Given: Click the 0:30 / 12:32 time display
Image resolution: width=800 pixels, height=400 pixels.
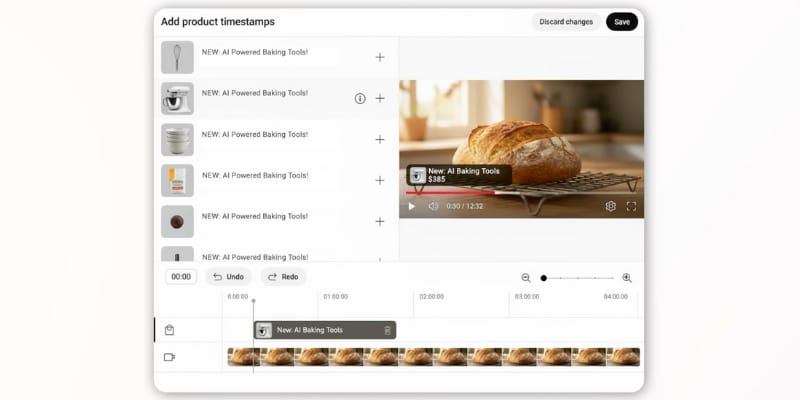Looking at the screenshot, I should (x=465, y=206).
